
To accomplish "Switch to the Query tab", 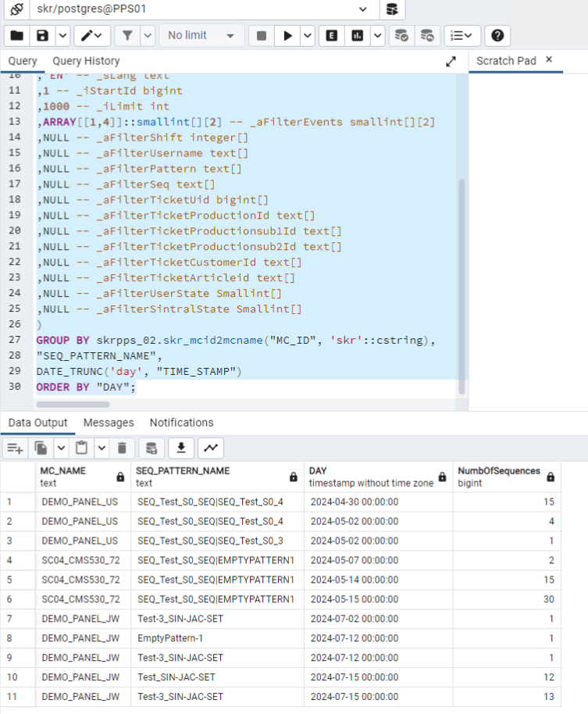I will tap(23, 61).
